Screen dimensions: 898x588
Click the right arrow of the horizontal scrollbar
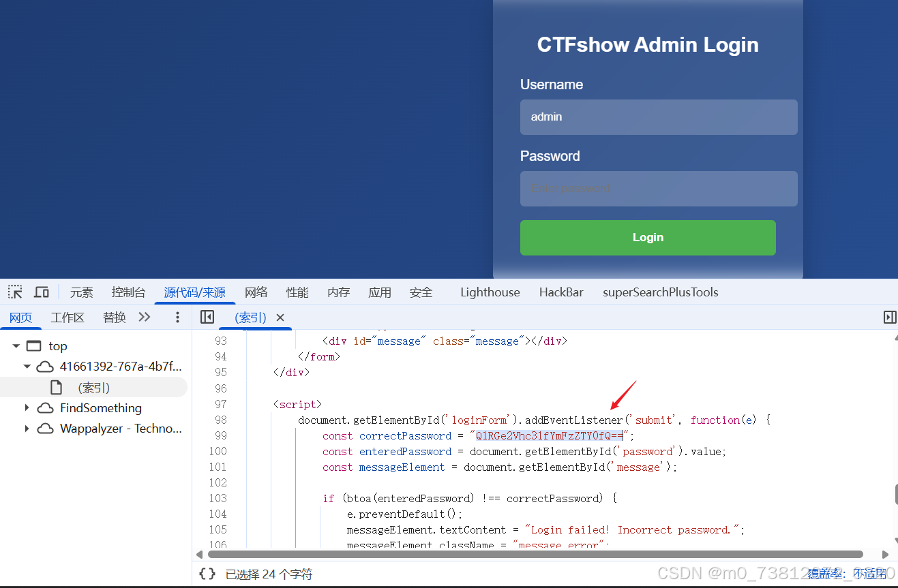coord(885,555)
